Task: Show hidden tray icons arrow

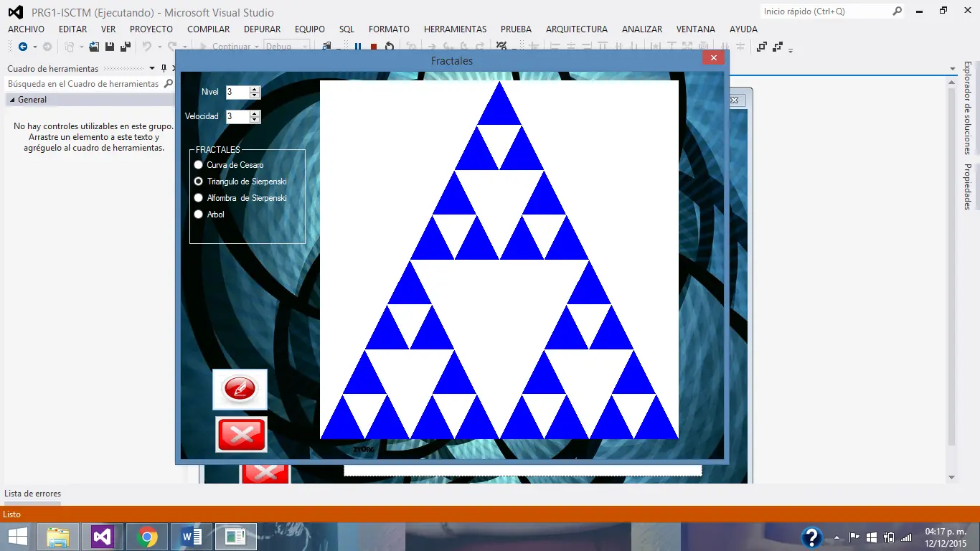Action: click(x=837, y=537)
